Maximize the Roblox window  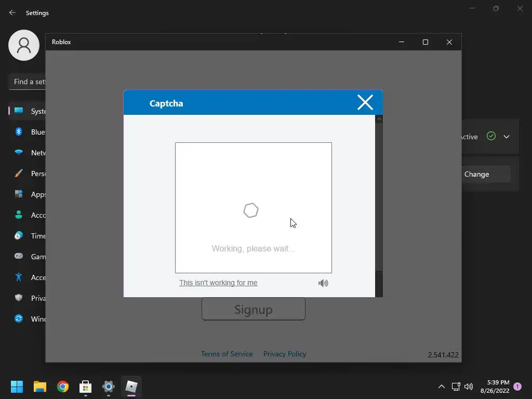click(x=425, y=42)
